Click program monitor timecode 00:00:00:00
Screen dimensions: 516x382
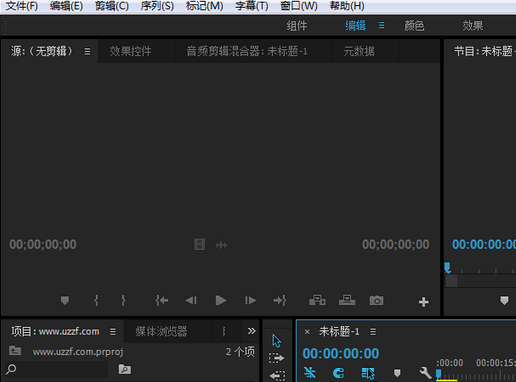[484, 244]
